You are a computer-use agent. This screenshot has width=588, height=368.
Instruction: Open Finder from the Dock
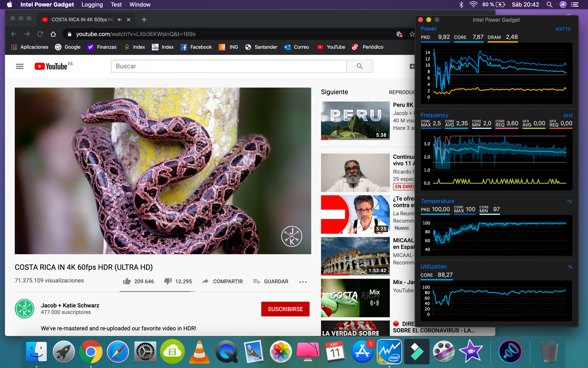pyautogui.click(x=36, y=351)
